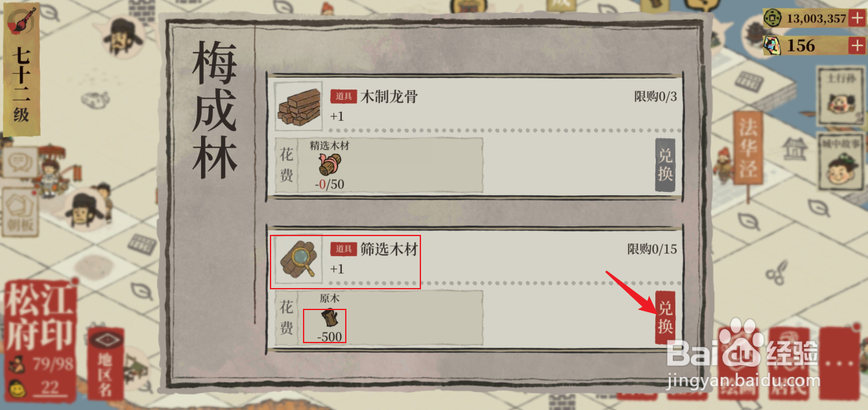The height and width of the screenshot is (410, 868).
Task: Open the chat bubble icon on the left
Action: pyautogui.click(x=19, y=162)
